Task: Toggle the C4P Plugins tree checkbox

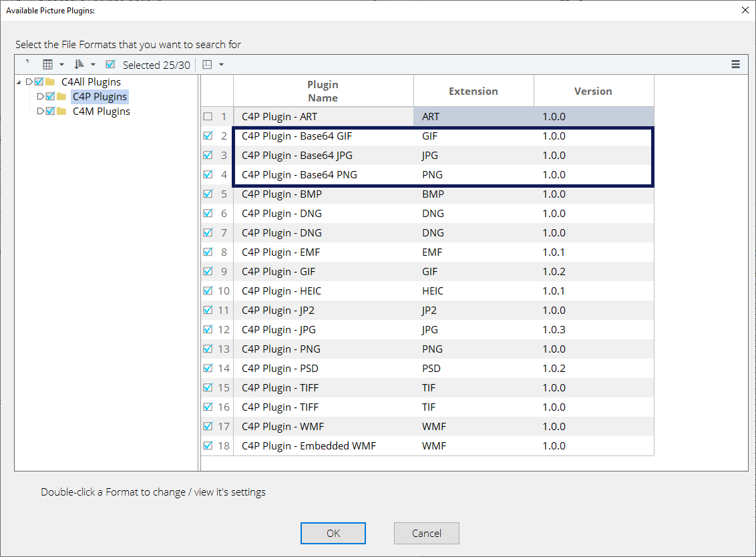Action: (x=50, y=96)
